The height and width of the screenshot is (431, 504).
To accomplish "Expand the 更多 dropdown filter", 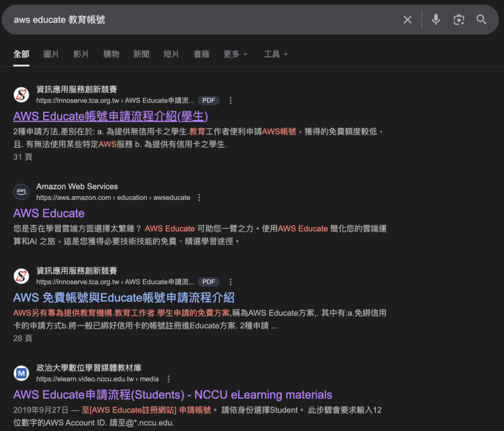I will pyautogui.click(x=235, y=54).
